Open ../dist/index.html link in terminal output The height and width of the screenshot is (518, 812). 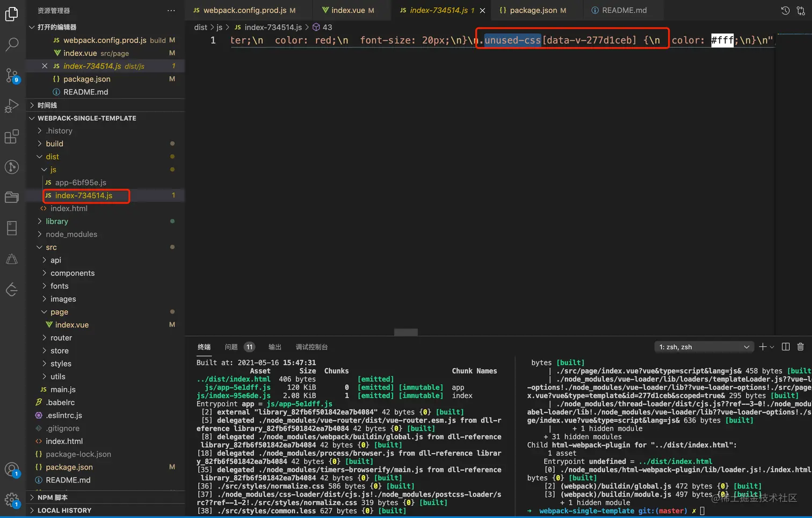click(x=234, y=379)
